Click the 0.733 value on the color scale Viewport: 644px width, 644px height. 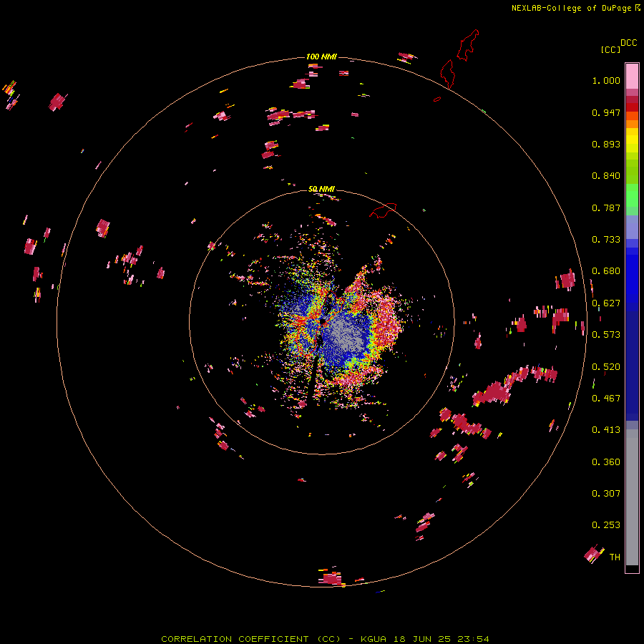point(606,240)
